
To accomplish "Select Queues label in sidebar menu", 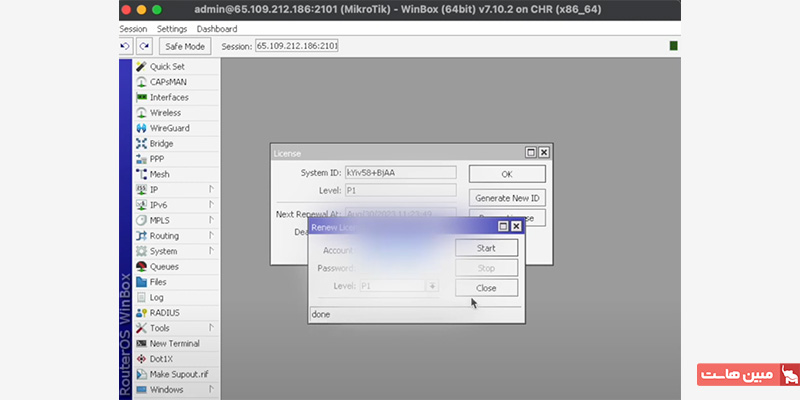I will pyautogui.click(x=164, y=266).
